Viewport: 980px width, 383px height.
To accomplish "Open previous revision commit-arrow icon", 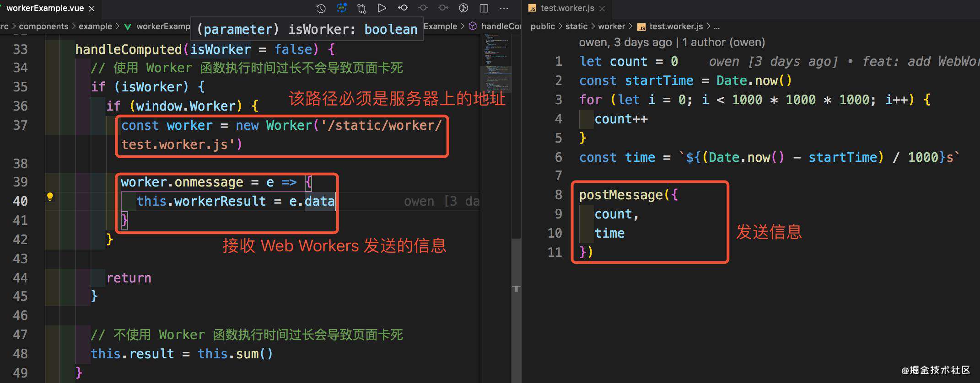I will click(403, 8).
